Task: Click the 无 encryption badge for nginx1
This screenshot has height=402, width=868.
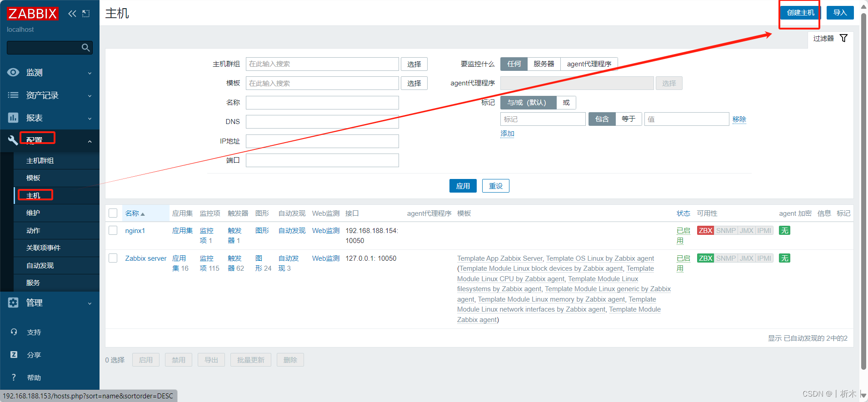Action: pyautogui.click(x=784, y=230)
